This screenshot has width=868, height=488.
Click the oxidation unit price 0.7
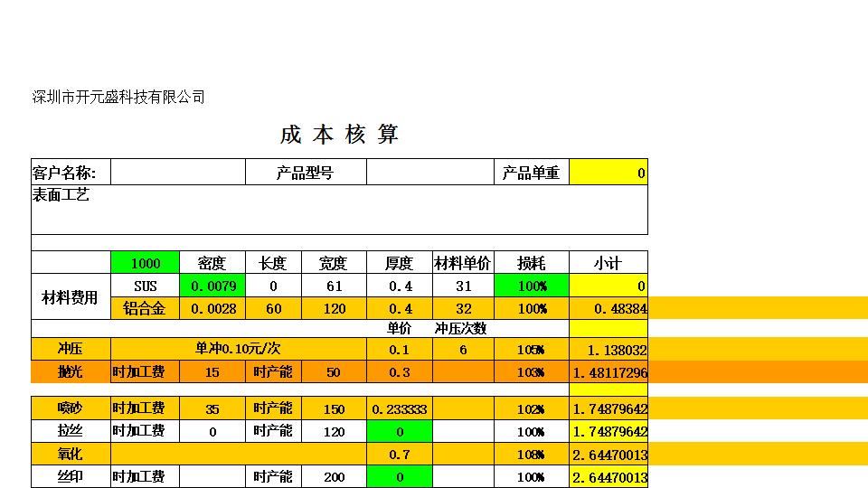tap(400, 454)
